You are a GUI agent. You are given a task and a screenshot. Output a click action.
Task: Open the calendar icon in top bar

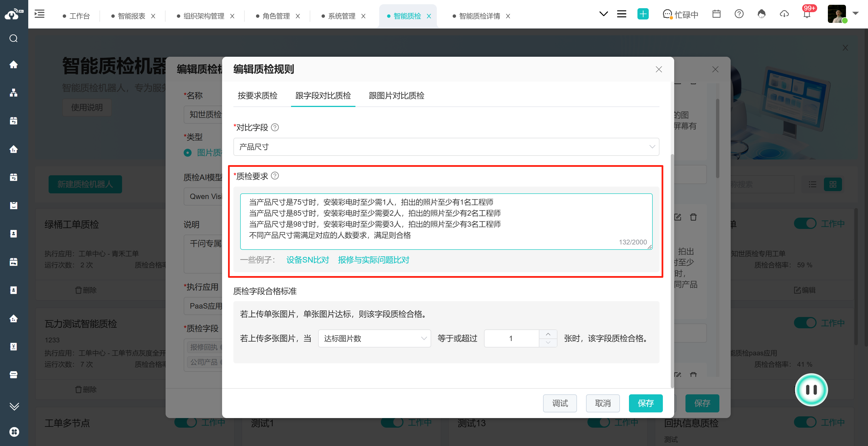[716, 14]
